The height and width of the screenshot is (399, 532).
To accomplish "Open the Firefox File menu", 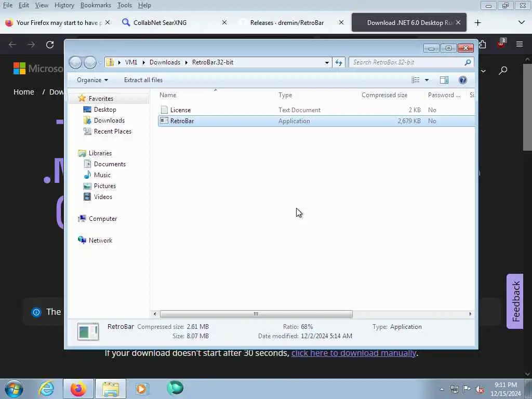I will [x=7, y=5].
